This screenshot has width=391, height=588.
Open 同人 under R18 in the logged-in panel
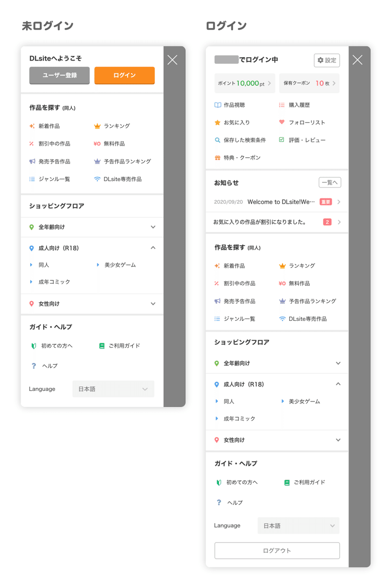[x=229, y=401]
